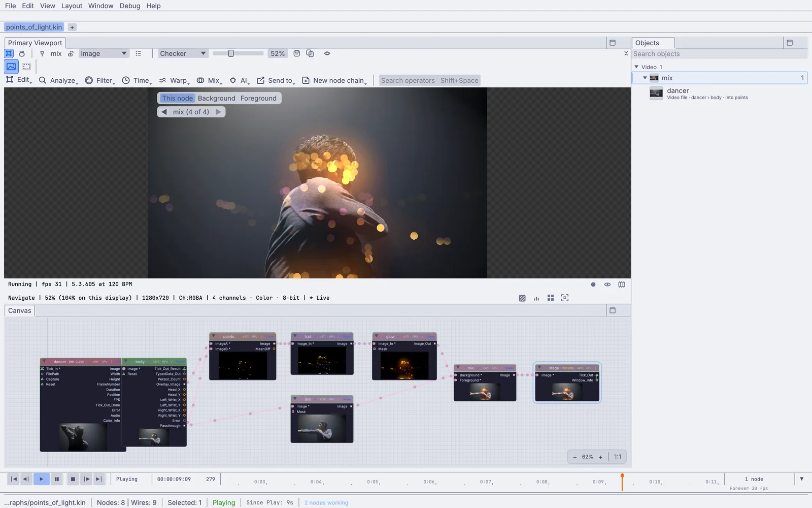Click the four-square grid view icon
Screen dimensions: 812x508
coord(551,298)
